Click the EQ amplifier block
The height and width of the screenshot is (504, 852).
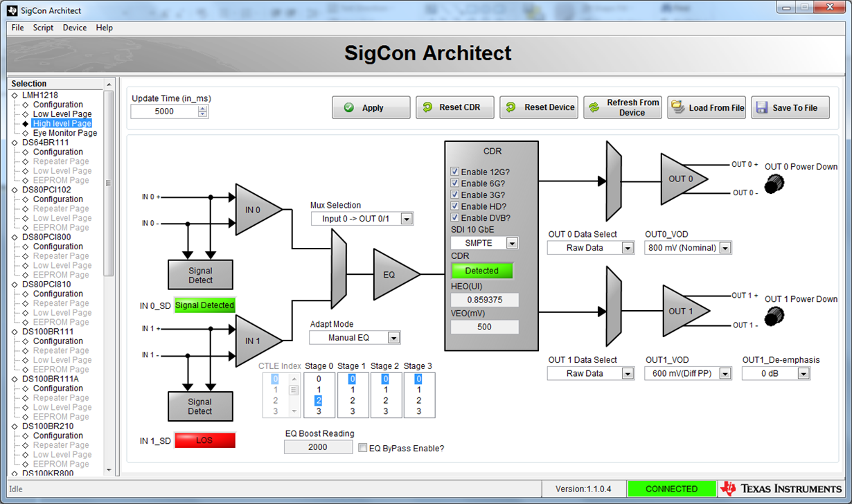[393, 274]
